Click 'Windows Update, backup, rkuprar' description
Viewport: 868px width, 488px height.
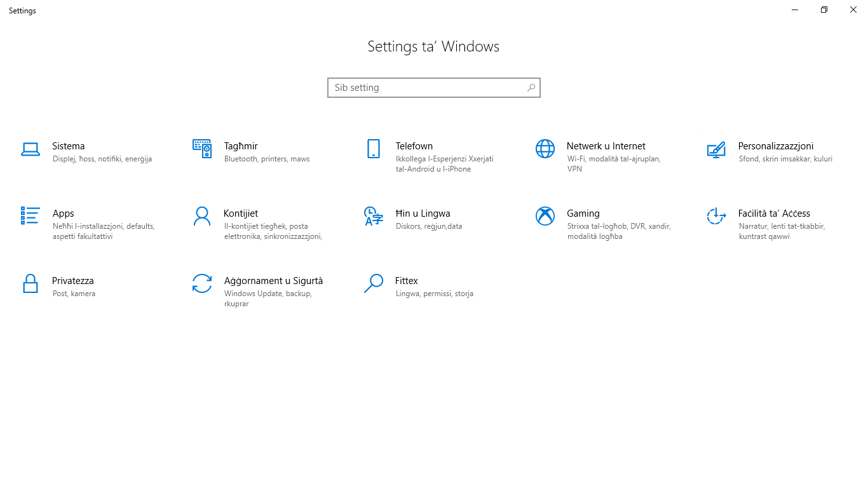268,299
